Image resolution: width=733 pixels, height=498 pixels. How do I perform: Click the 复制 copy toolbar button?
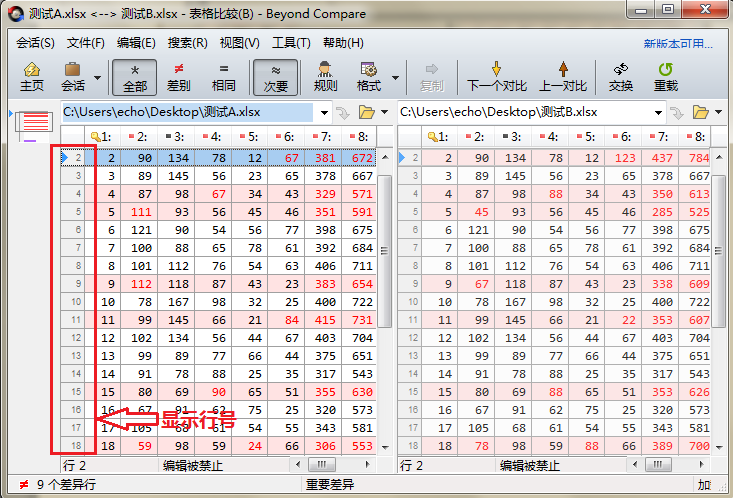431,77
